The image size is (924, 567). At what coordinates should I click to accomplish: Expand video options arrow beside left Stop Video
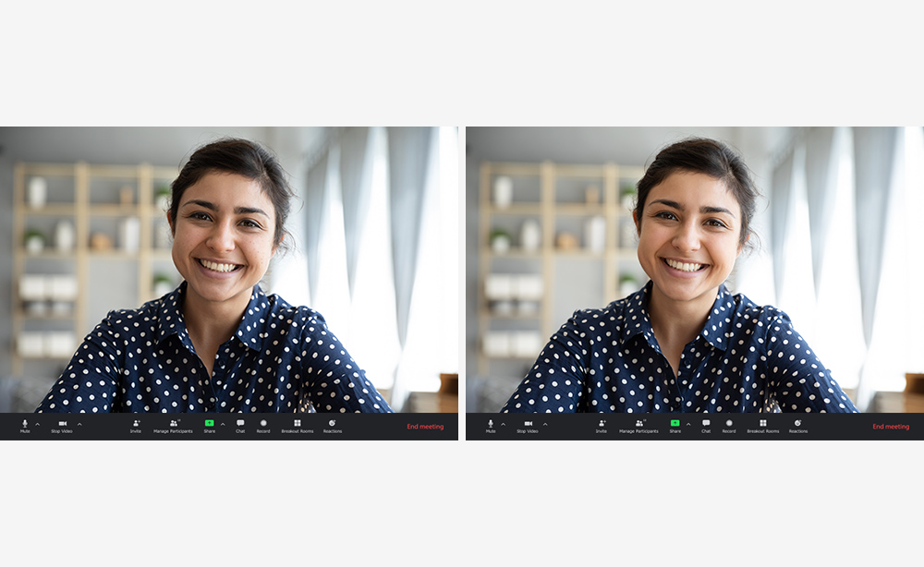point(79,424)
